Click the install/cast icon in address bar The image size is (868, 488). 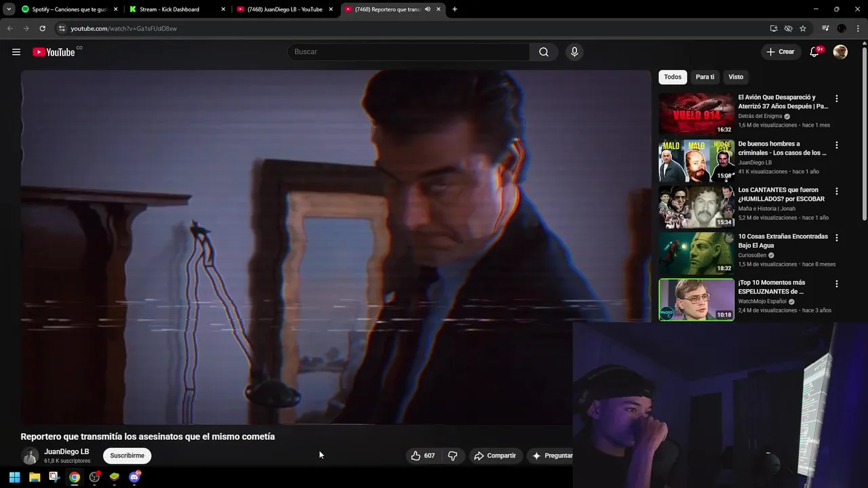[x=774, y=28]
